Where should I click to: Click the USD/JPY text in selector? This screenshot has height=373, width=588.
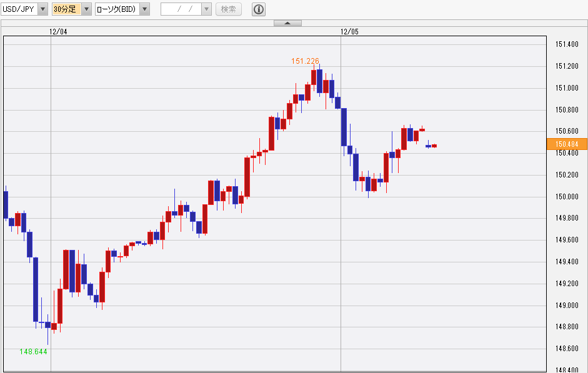click(18, 9)
